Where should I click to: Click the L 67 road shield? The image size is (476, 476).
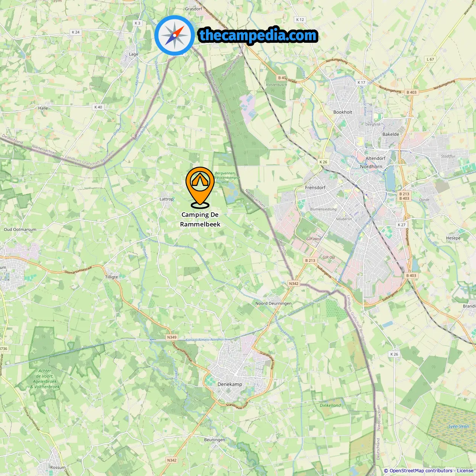(430, 59)
